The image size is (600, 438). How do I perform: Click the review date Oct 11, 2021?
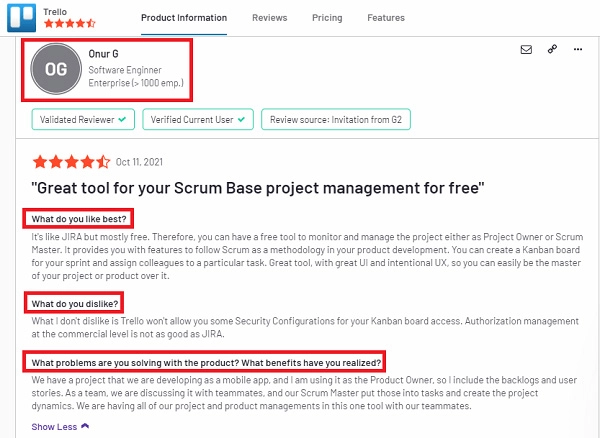click(x=139, y=162)
